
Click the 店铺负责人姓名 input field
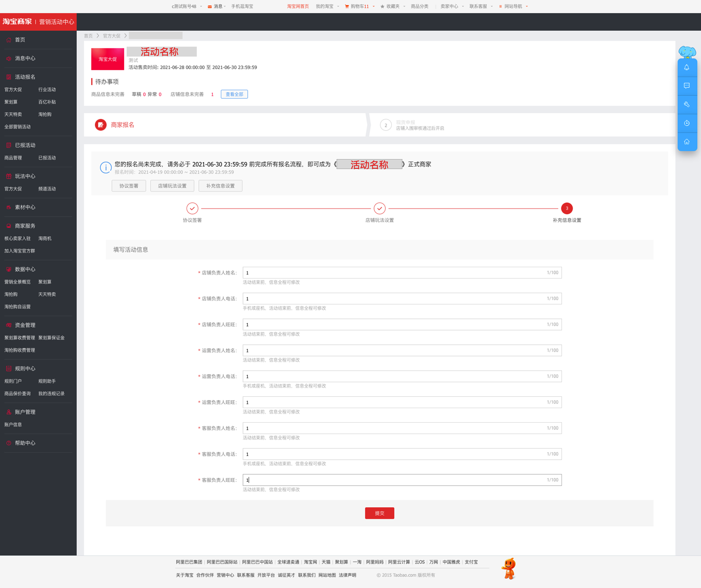pos(402,273)
